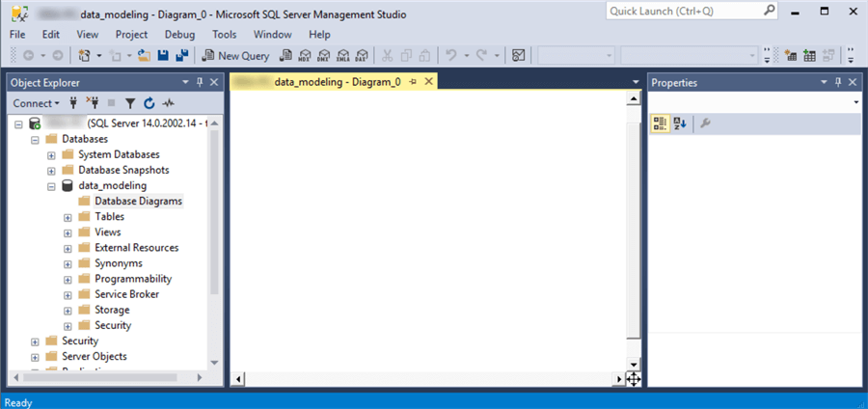Collapse the Databases folder
This screenshot has width=868, height=409.
coord(35,140)
